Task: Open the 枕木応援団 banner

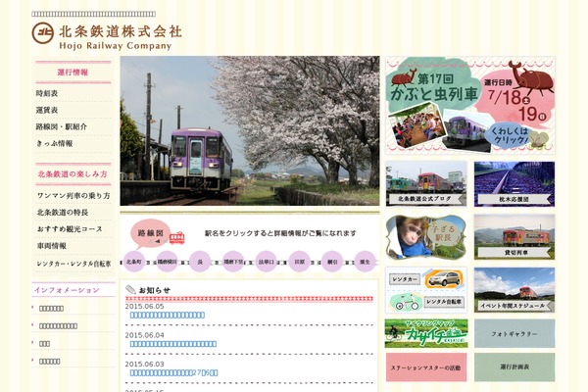Action: [514, 184]
